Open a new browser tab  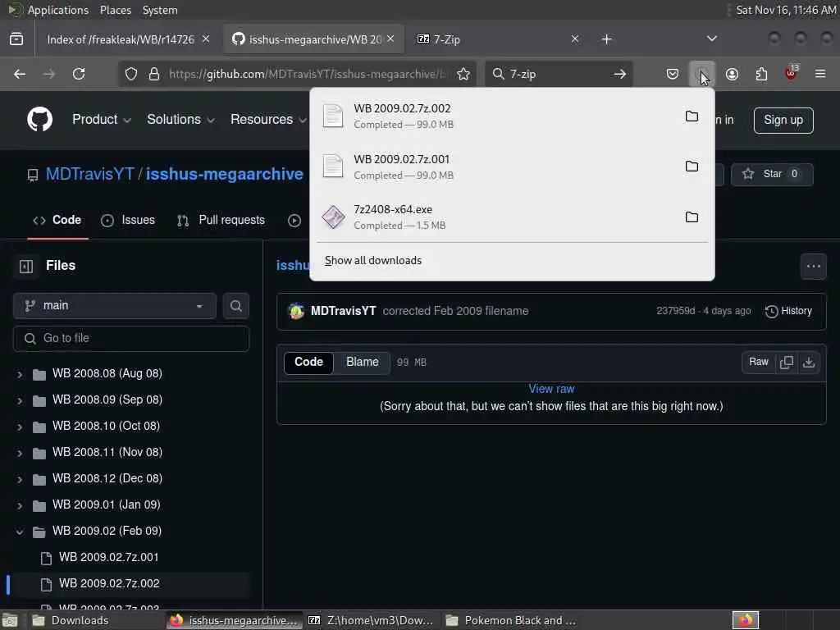pyautogui.click(x=606, y=39)
